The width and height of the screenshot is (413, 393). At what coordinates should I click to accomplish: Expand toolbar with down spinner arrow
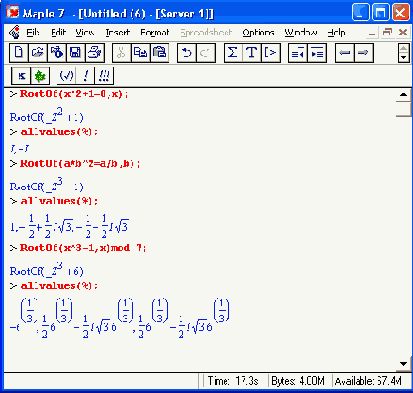pos(404,58)
